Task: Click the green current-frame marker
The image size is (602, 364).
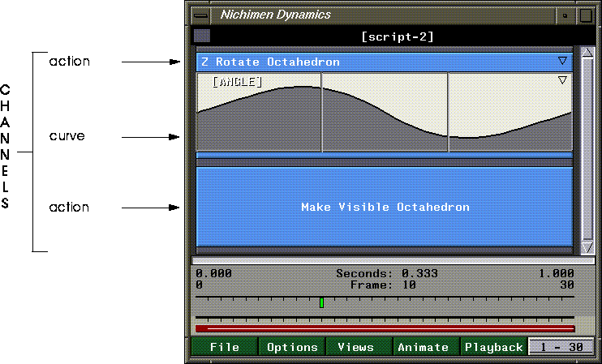Action: 322,302
